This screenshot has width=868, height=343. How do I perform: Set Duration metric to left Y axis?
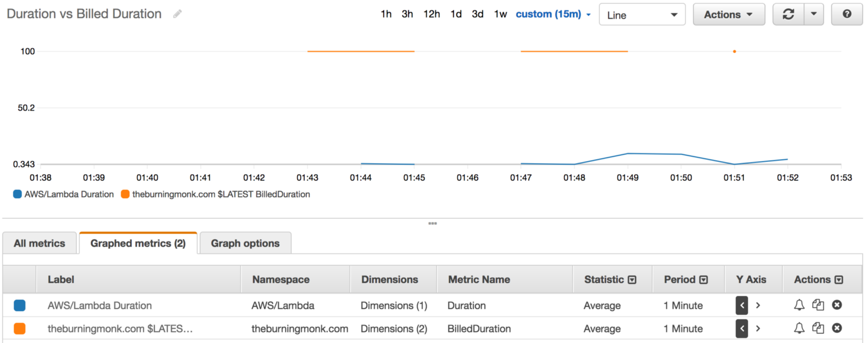(x=742, y=305)
